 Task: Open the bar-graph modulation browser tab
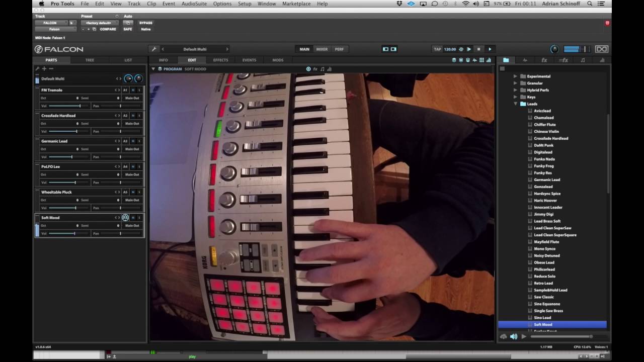(x=602, y=60)
